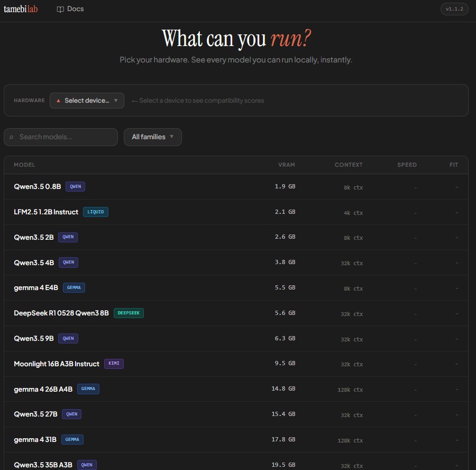Click the All families dropdown arrow
Screen dimensions: 476x470
171,137
